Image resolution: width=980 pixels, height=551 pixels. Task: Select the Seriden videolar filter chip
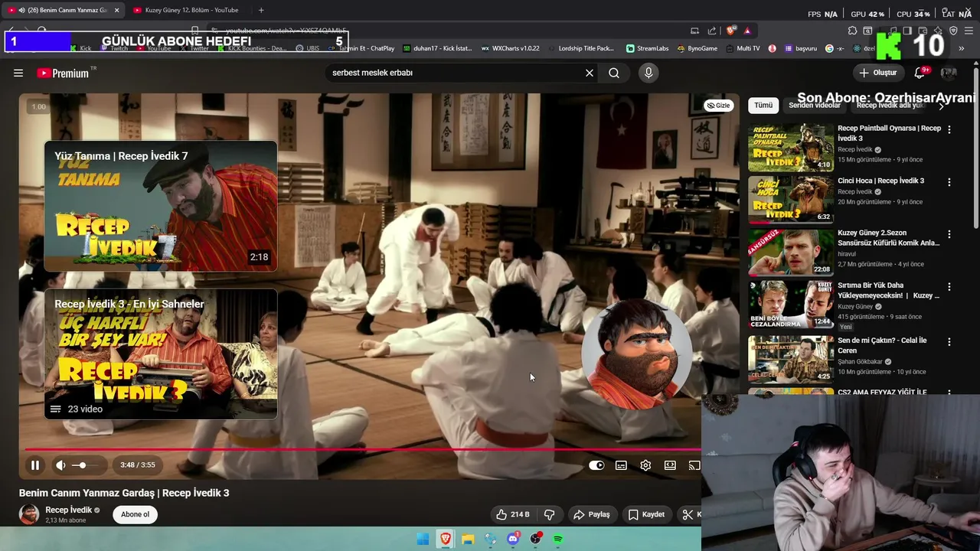point(814,106)
